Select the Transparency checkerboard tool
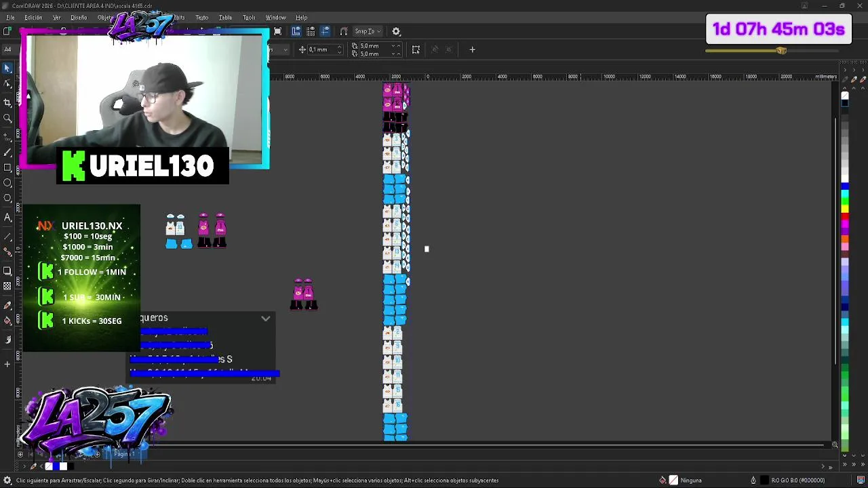Viewport: 868px width, 488px height. pyautogui.click(x=7, y=287)
